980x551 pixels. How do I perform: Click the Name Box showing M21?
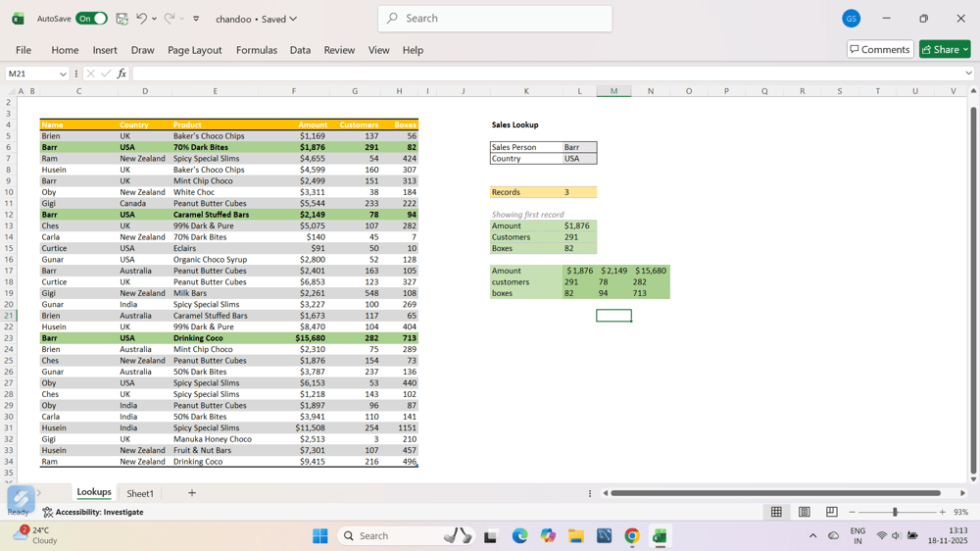tap(31, 74)
